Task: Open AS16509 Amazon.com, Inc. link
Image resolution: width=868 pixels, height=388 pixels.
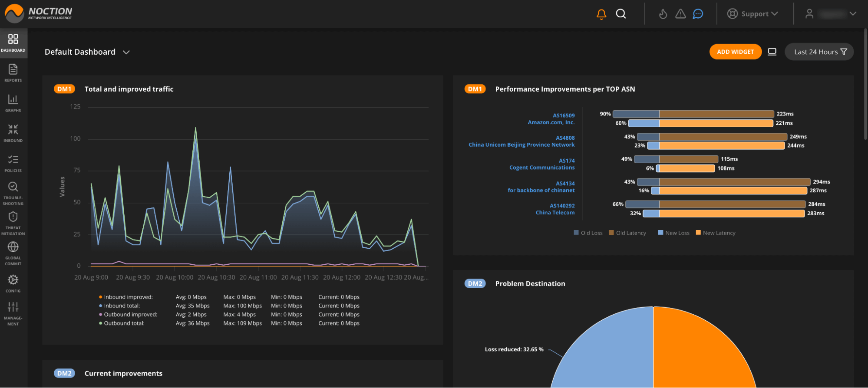Action: click(551, 119)
